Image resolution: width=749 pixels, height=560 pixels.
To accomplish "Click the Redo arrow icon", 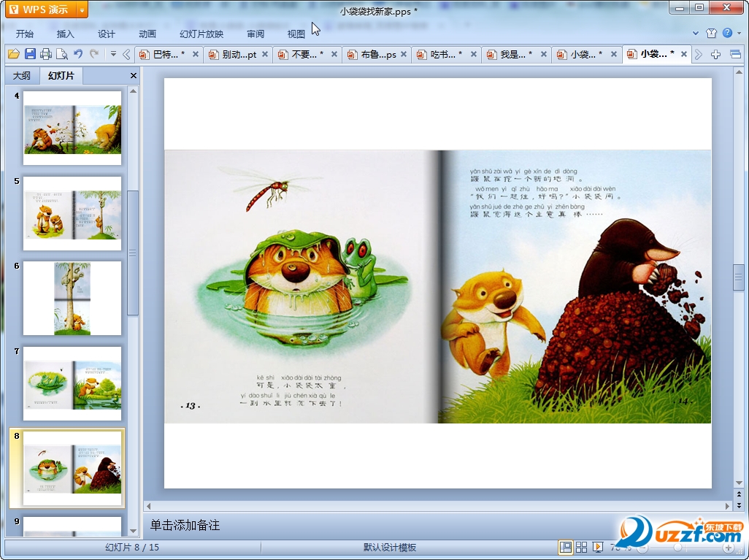I will [94, 54].
